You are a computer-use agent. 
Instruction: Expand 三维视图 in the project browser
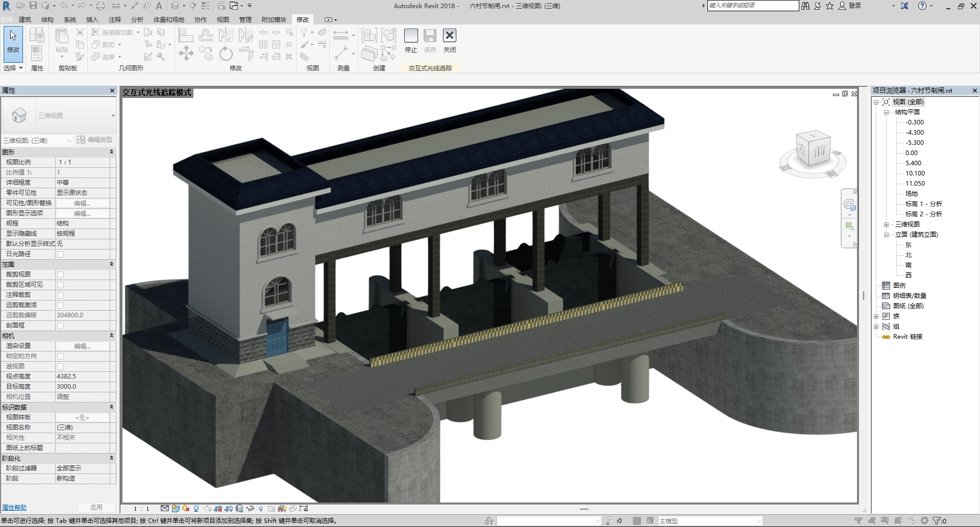point(886,224)
